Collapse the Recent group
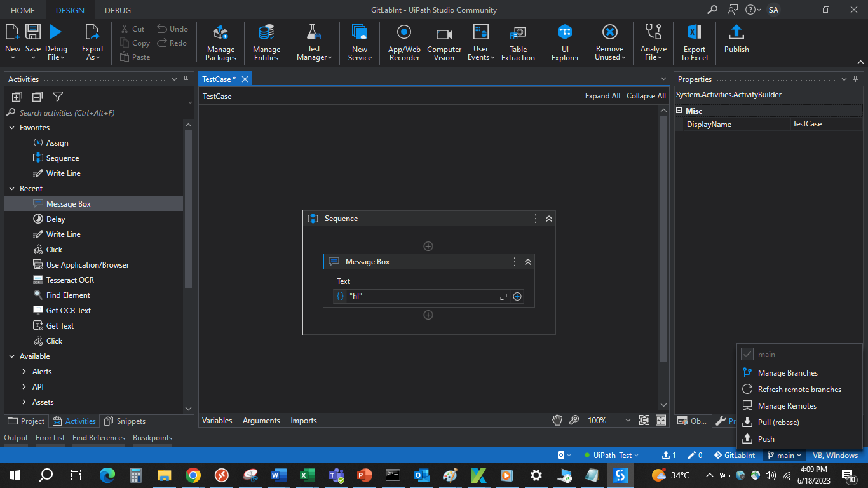Viewport: 868px width, 488px height. (12, 189)
